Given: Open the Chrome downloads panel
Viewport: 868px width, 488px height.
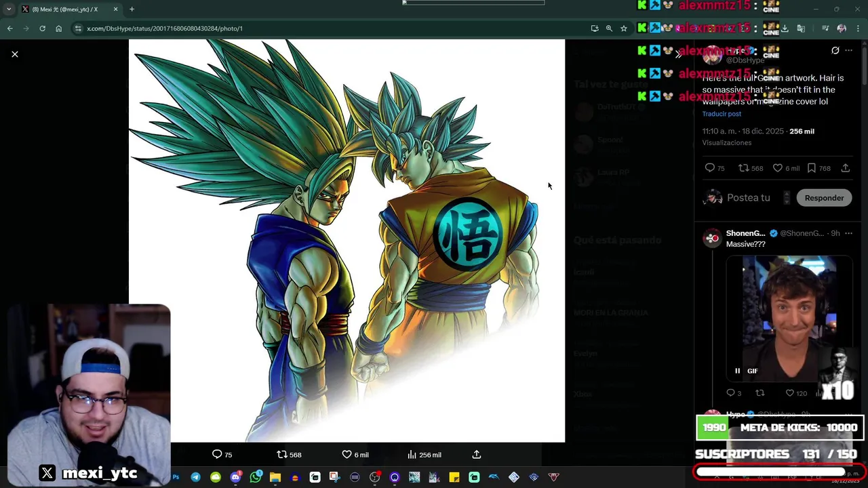Looking at the screenshot, I should pyautogui.click(x=785, y=28).
